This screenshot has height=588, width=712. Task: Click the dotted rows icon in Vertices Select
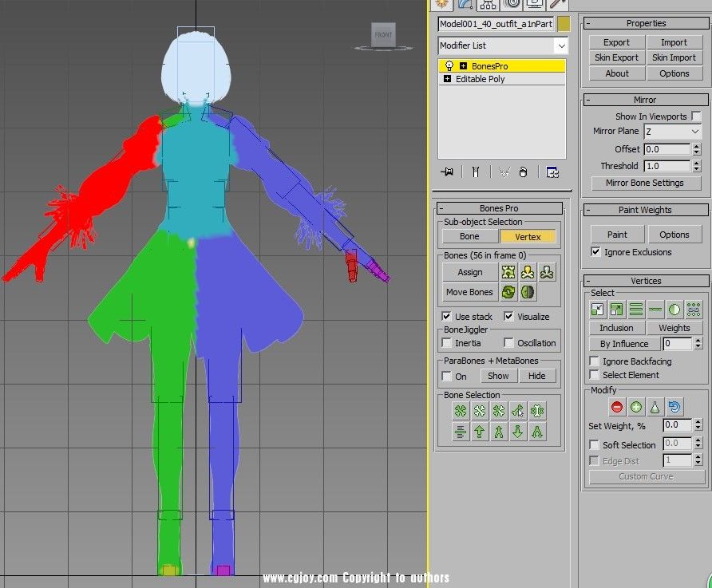[x=694, y=310]
